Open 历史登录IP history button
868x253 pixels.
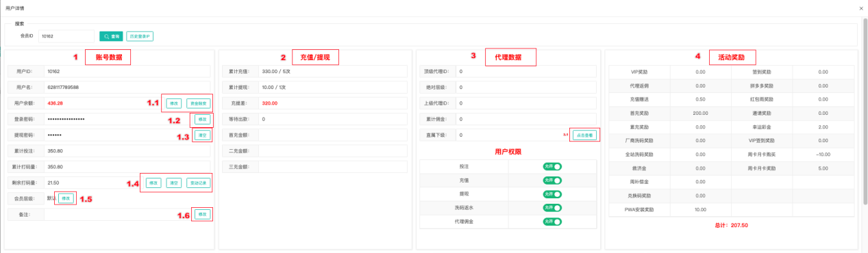139,36
